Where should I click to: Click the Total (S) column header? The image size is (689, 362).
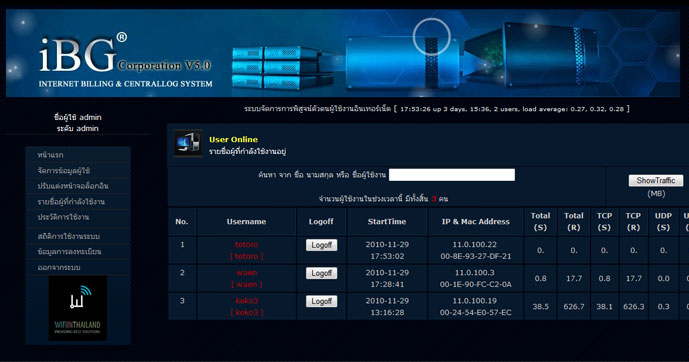point(540,222)
